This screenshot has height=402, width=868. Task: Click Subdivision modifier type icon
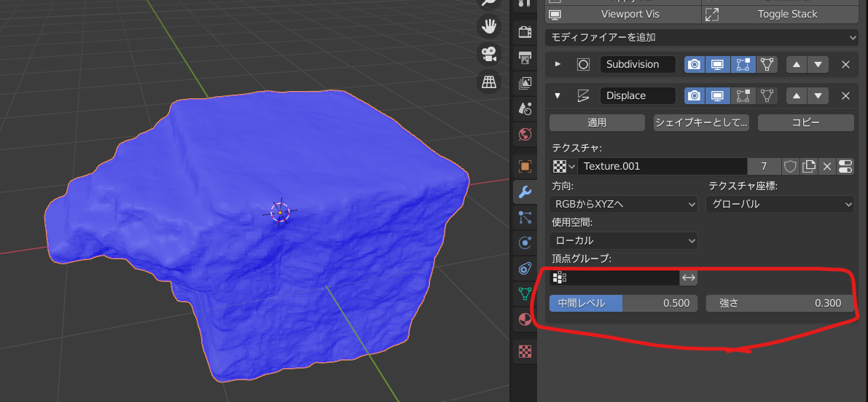click(x=583, y=64)
